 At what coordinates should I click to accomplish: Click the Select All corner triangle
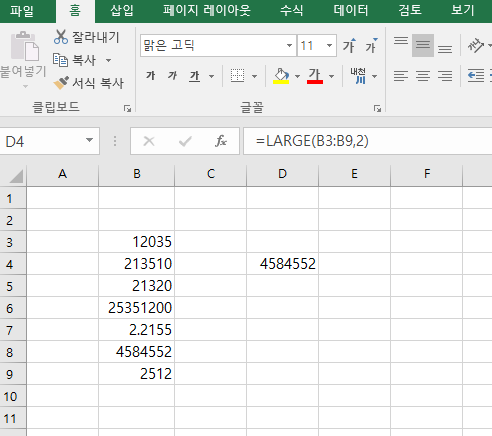click(16, 176)
